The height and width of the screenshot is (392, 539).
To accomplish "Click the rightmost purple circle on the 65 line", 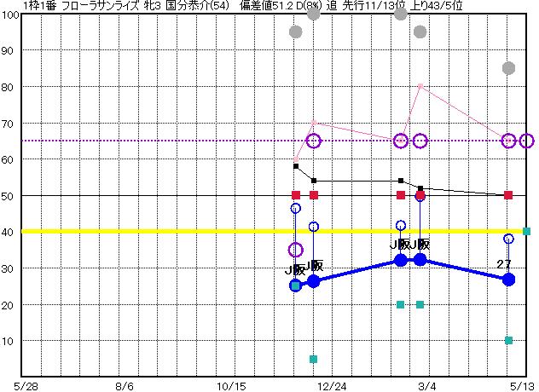I will 527,141.
